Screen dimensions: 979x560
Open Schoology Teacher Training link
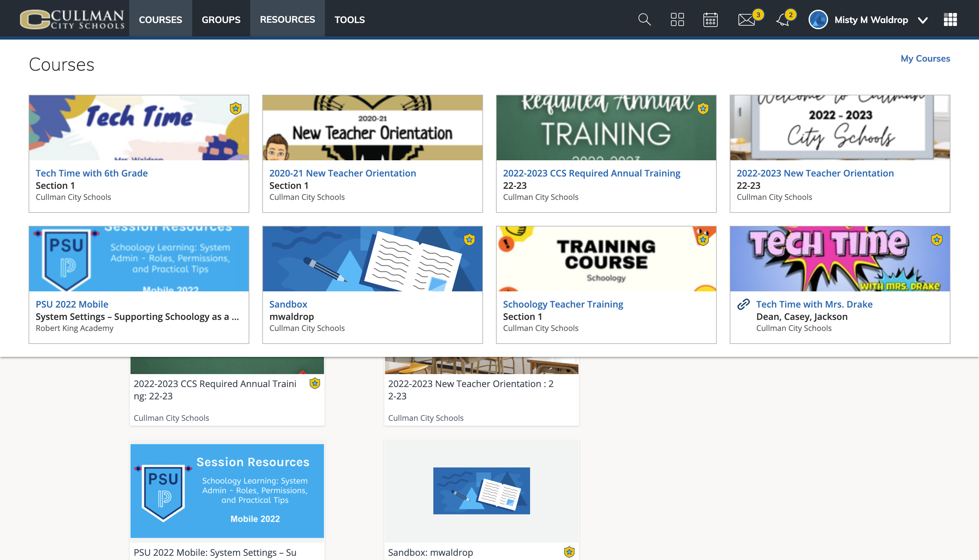coord(563,304)
